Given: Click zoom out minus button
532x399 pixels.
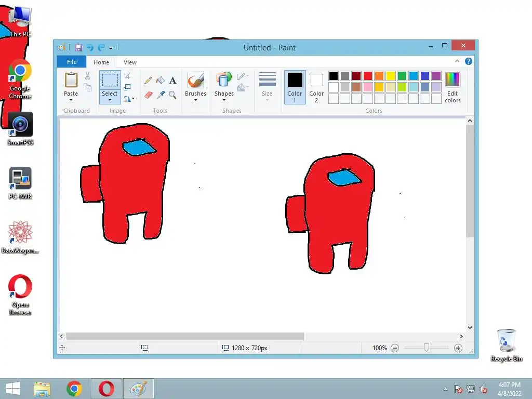Looking at the screenshot, I should point(395,348).
